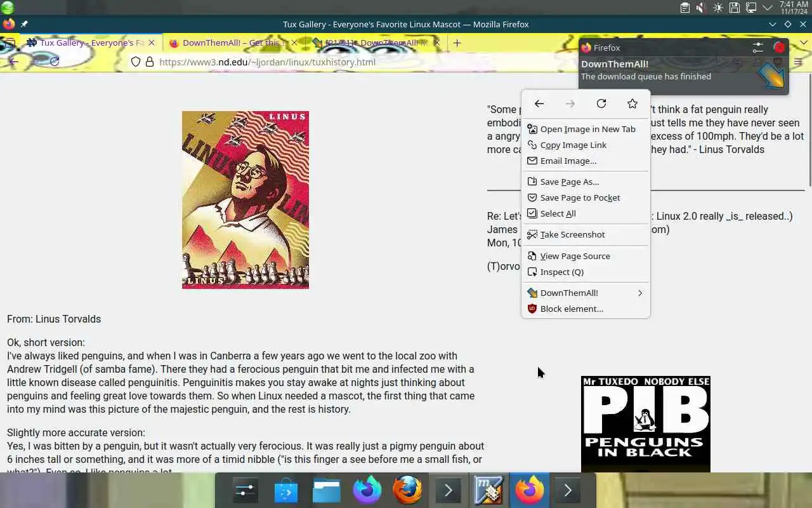Click 'Ok, short version:' text
Viewport: 812px width, 508px height.
click(x=46, y=342)
